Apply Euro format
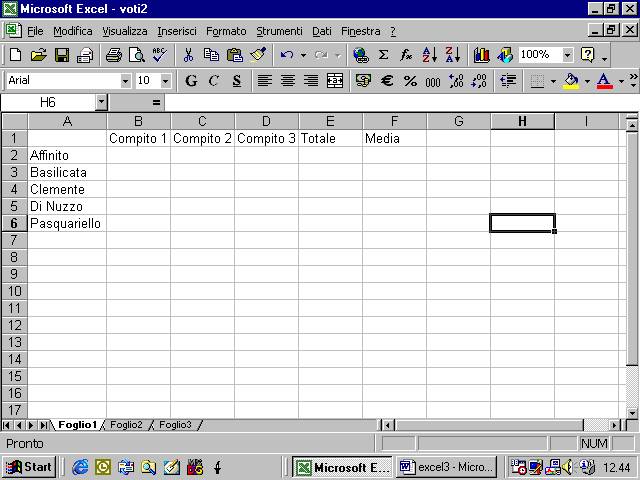 pos(387,80)
